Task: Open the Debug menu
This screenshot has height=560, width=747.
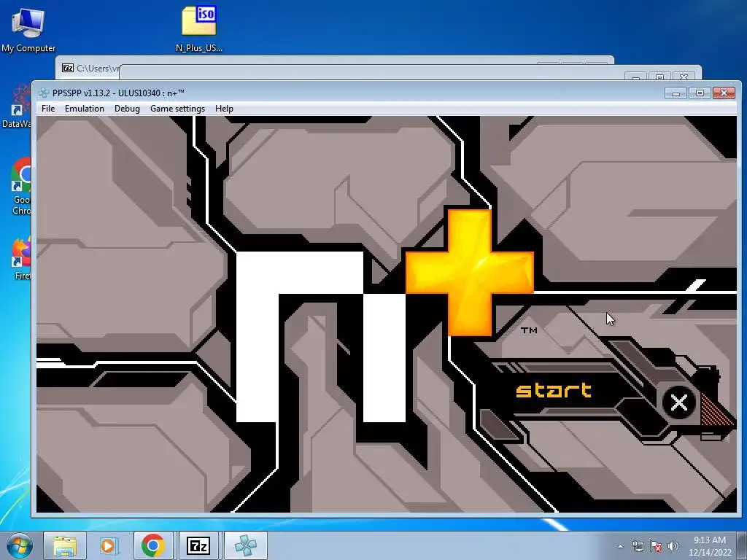Action: [x=127, y=109]
